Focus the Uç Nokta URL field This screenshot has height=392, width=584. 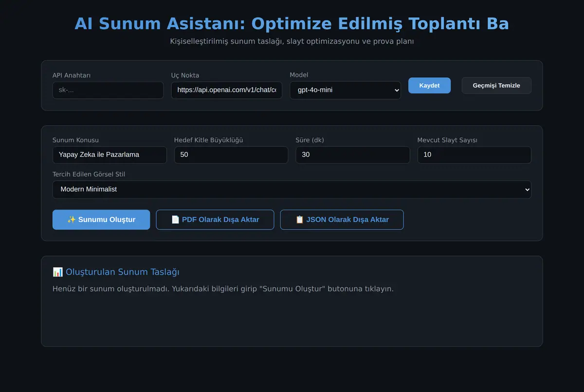[226, 90]
